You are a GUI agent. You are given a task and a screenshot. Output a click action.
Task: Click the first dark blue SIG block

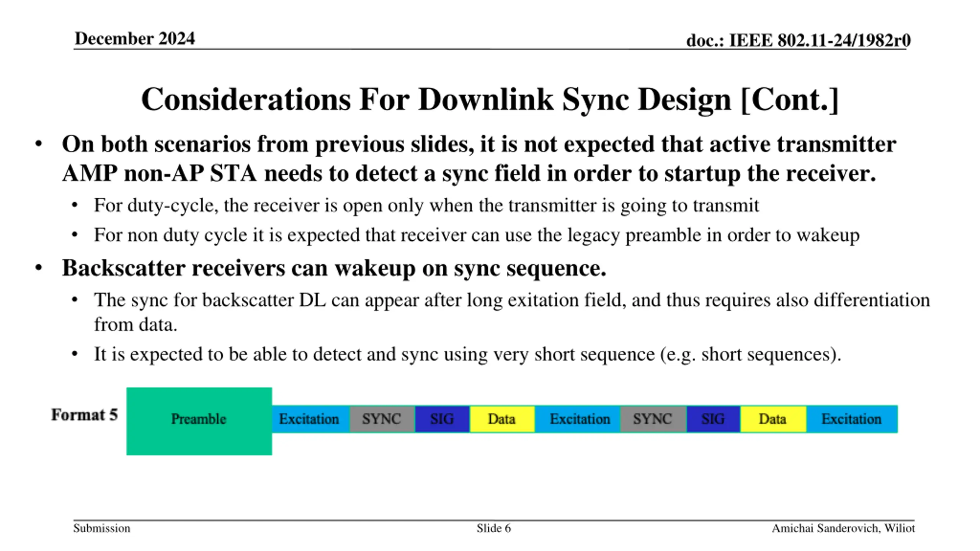(442, 419)
